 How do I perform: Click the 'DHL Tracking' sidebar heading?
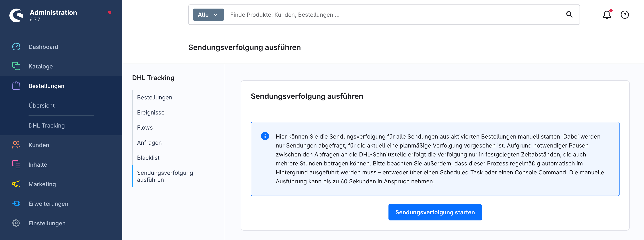(x=153, y=78)
